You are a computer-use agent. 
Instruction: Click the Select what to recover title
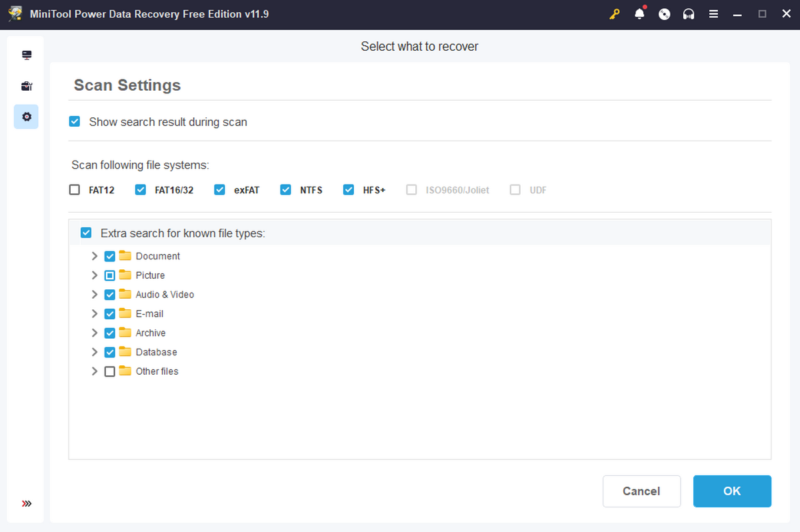coord(419,46)
